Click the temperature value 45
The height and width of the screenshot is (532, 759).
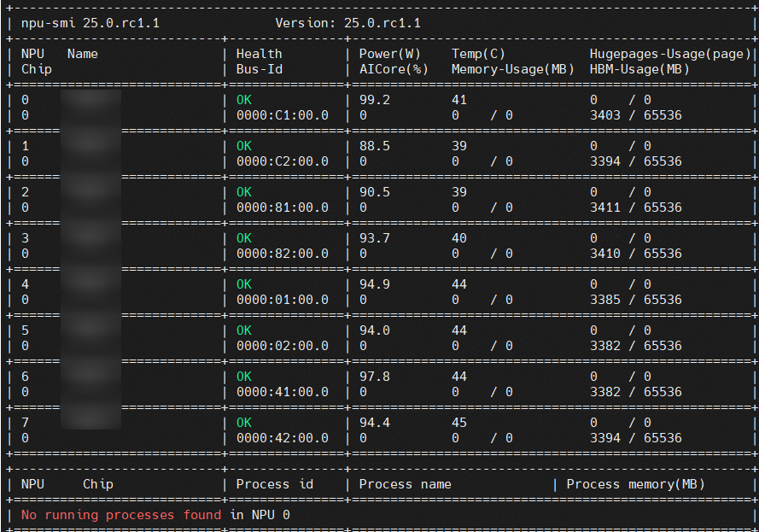[459, 423]
